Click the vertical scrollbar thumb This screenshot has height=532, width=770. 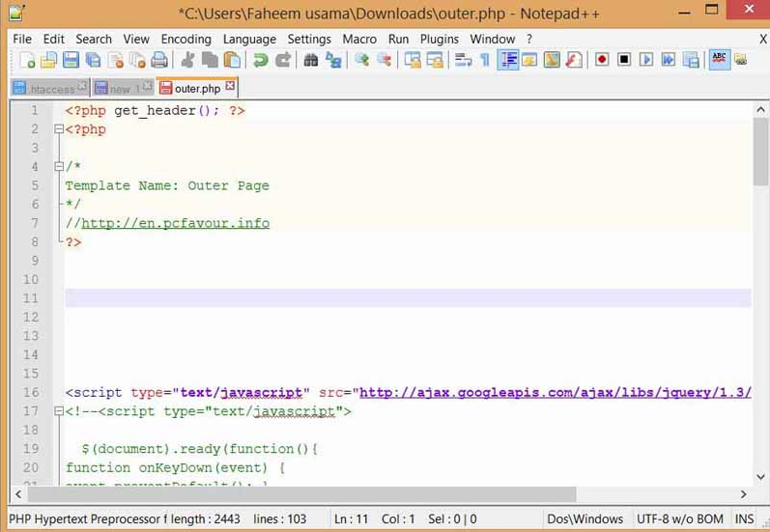click(x=760, y=152)
